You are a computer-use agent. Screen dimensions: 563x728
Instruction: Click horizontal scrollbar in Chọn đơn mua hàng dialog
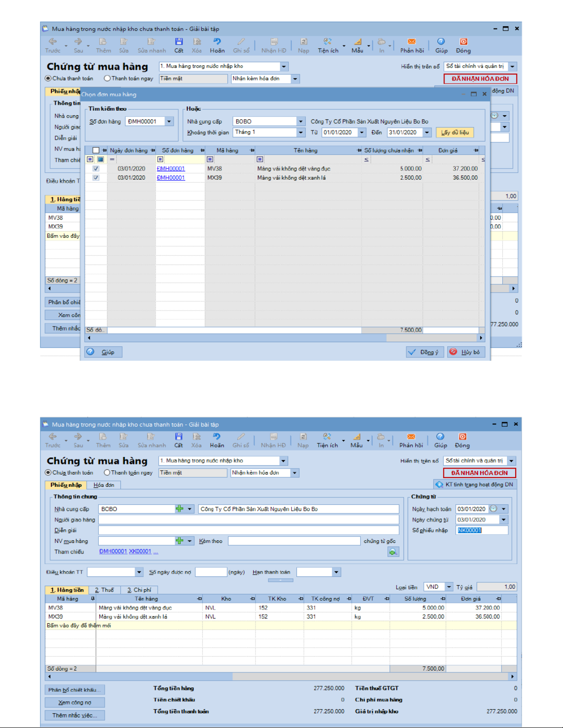pos(285,338)
